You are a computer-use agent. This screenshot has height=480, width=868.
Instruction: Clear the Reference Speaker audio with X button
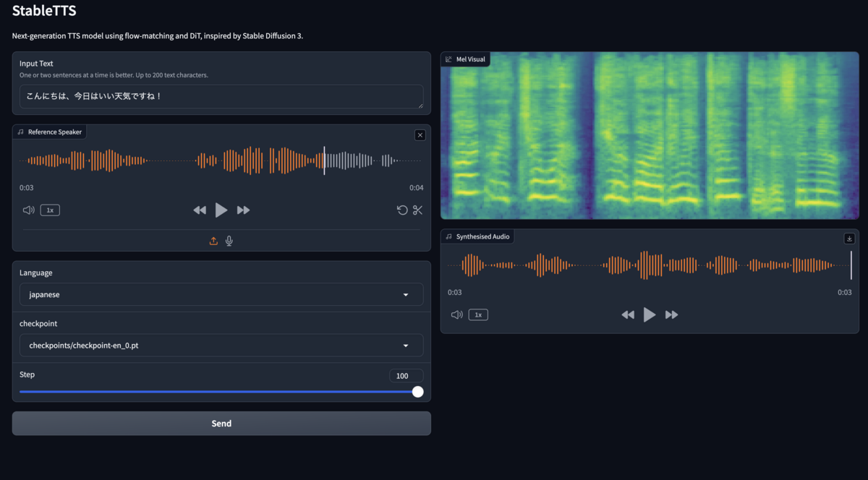(420, 135)
